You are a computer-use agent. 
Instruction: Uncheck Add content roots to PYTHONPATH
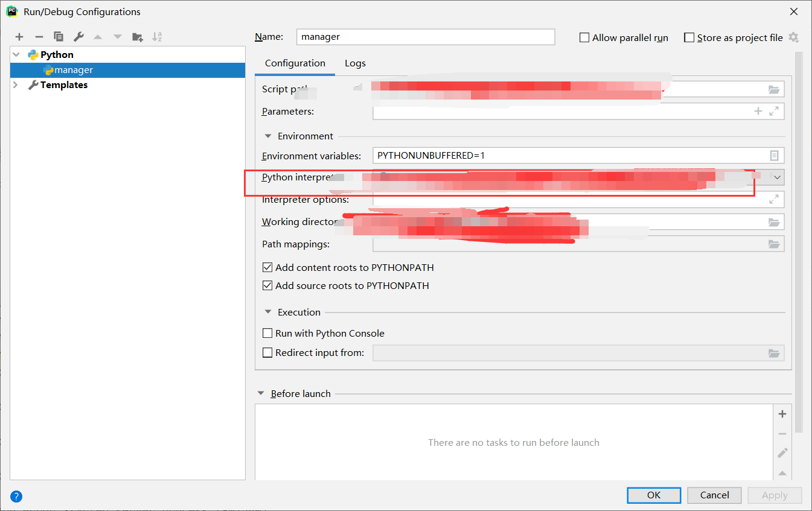267,267
